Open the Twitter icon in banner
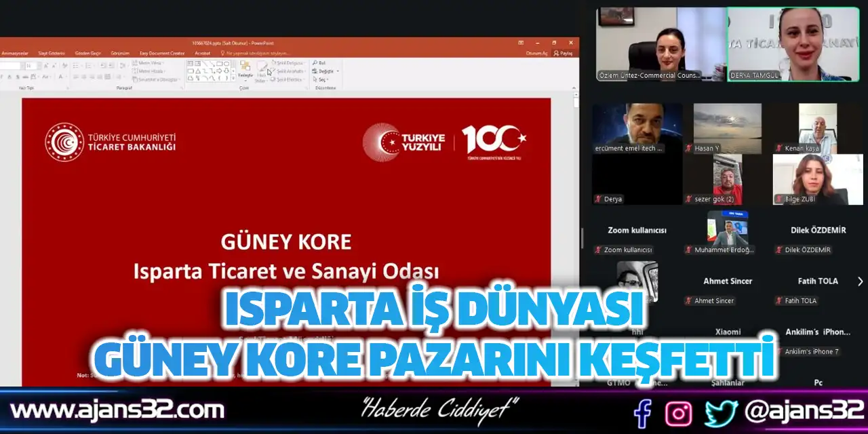The height and width of the screenshot is (434, 868). pos(721,413)
